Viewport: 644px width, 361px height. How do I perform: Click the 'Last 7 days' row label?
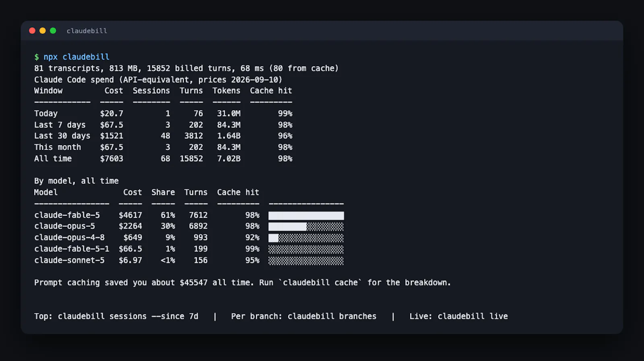60,125
